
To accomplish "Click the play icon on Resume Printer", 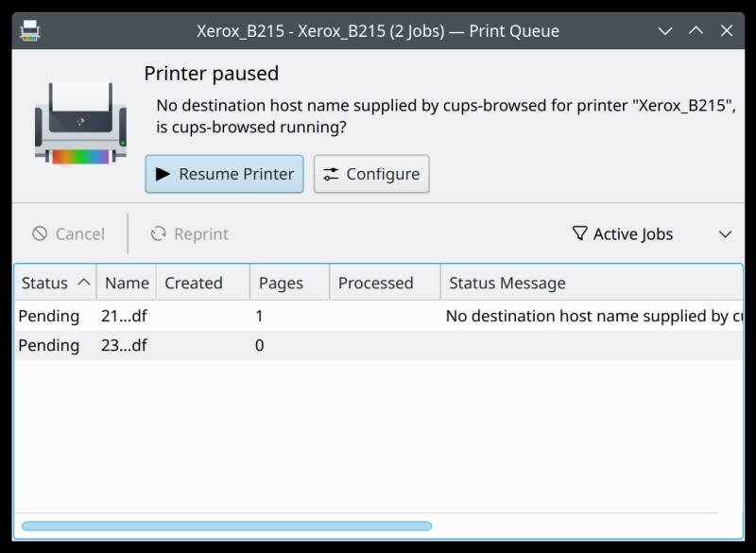I will click(x=163, y=174).
